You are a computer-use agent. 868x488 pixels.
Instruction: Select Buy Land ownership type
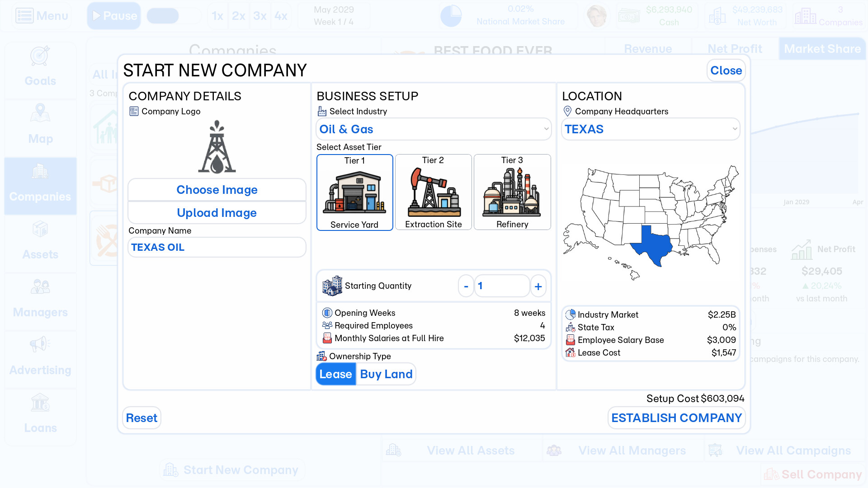tap(386, 374)
